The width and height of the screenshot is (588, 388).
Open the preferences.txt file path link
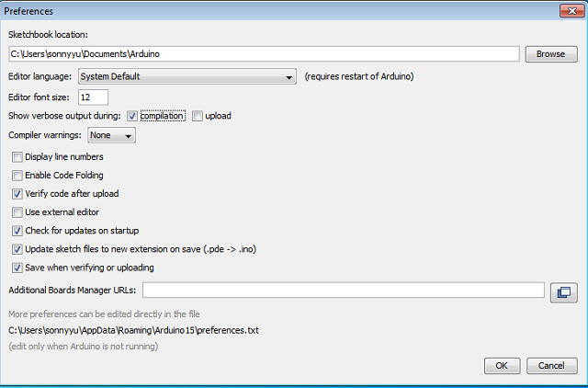(x=133, y=330)
